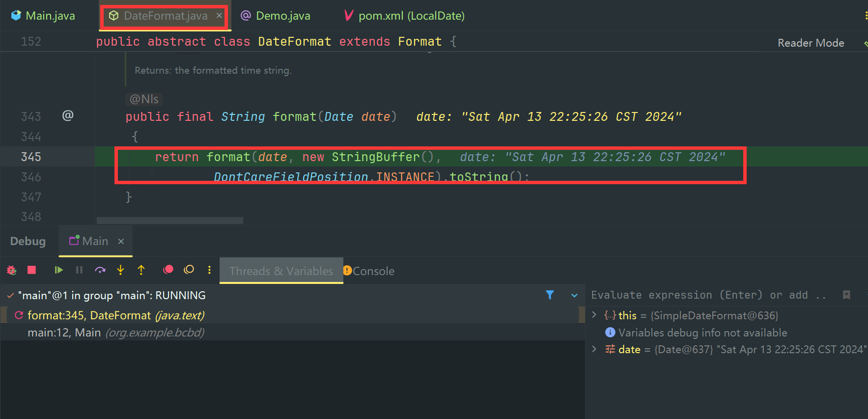Open the Demo.java editor tab
Viewport: 868px width, 419px height.
pyautogui.click(x=276, y=16)
